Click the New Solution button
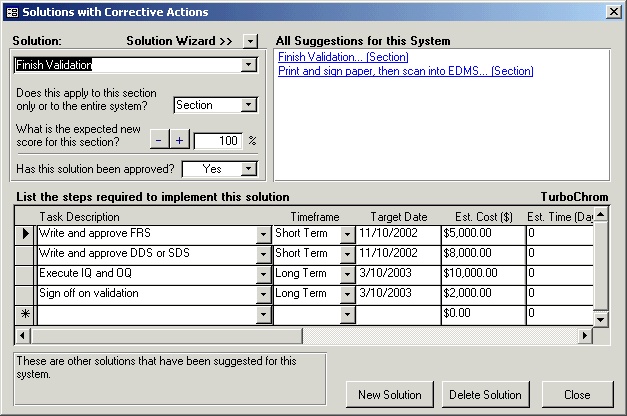627x416 pixels. click(390, 394)
